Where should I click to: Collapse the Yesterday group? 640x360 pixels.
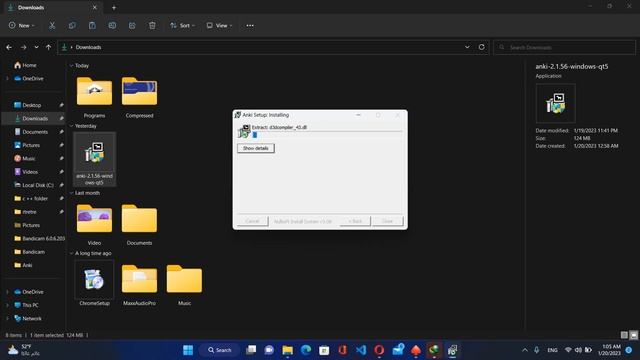tap(71, 126)
